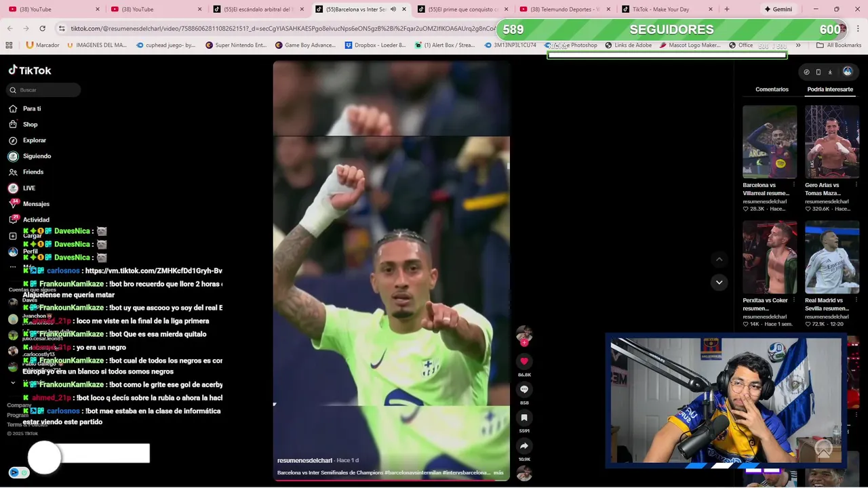
Task: Click the phone app icon in top toolbar
Action: [x=818, y=72]
